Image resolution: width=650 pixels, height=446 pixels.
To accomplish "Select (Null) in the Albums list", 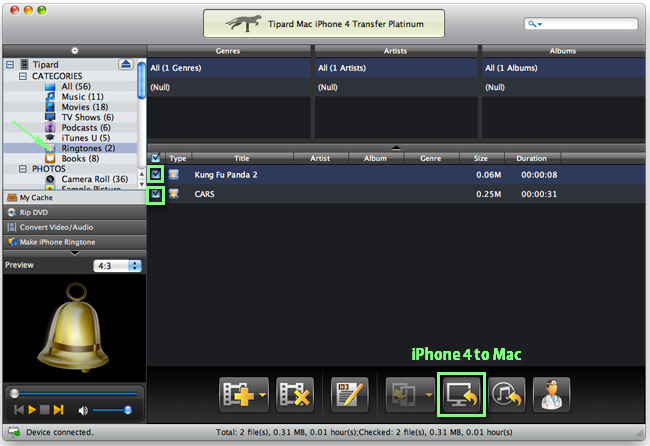I will coord(563,87).
